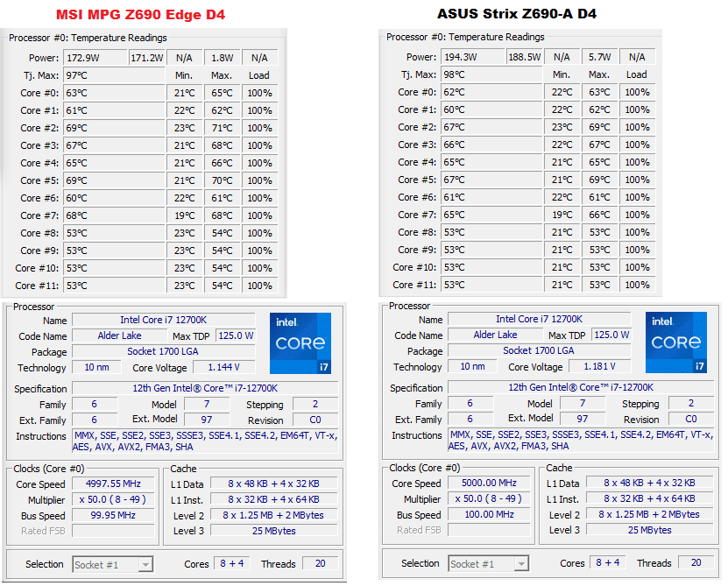Open Selection Socket #1 dropdown in MSI panel
This screenshot has height=586, width=728.
click(113, 565)
